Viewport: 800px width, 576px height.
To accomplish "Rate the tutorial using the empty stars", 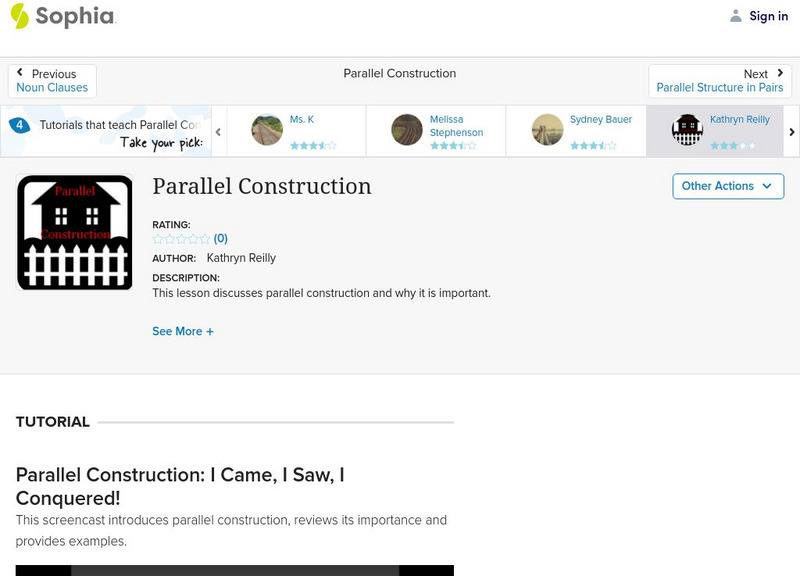I will tap(181, 239).
